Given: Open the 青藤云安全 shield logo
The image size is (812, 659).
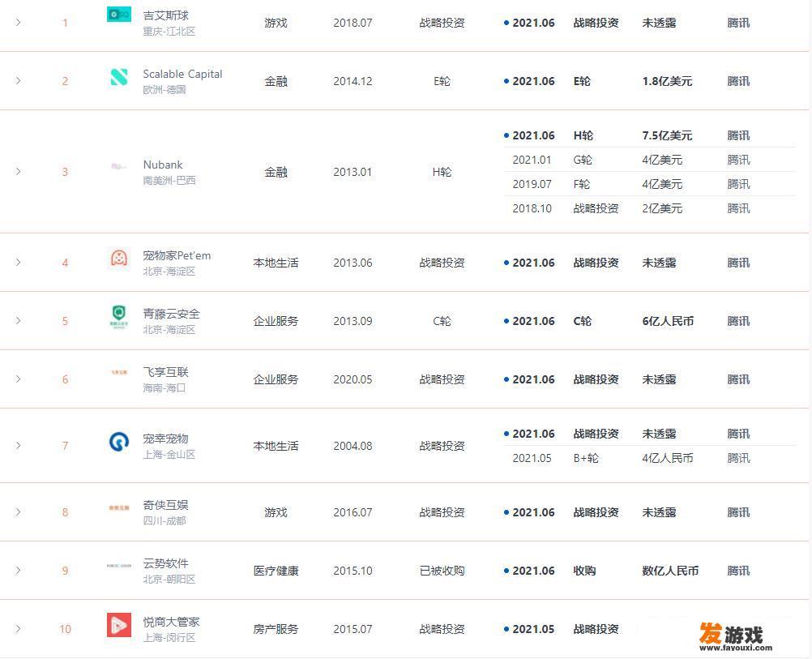Looking at the screenshot, I should point(119,317).
